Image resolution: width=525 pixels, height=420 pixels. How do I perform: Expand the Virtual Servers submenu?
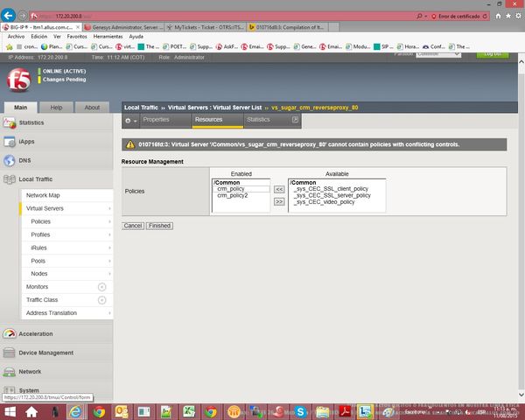(109, 209)
